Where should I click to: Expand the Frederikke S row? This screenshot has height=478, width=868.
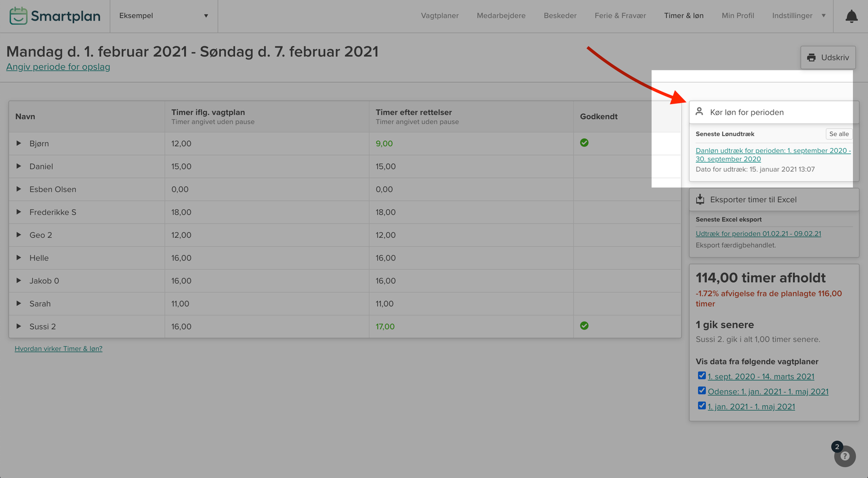point(19,212)
